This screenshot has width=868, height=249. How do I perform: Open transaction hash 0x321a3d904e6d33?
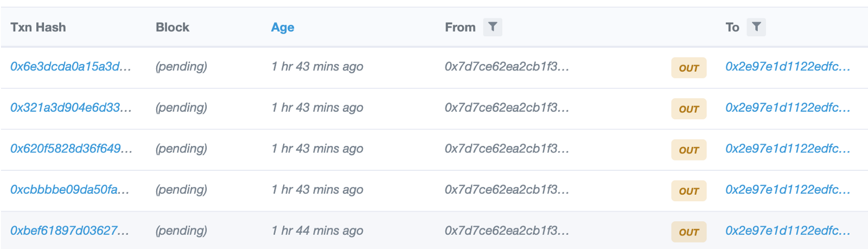tap(71, 107)
